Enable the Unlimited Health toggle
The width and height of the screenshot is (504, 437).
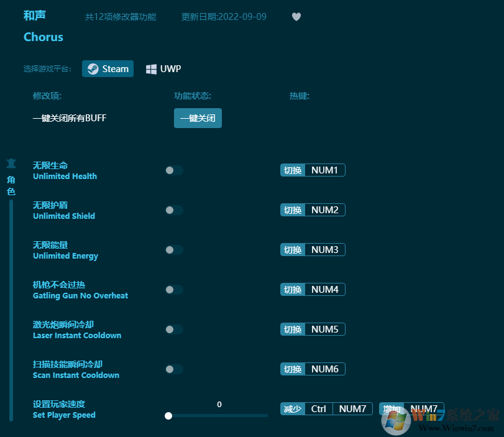[173, 170]
